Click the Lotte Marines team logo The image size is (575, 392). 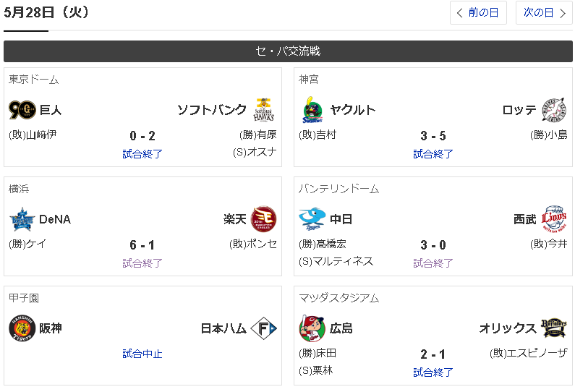(x=554, y=110)
